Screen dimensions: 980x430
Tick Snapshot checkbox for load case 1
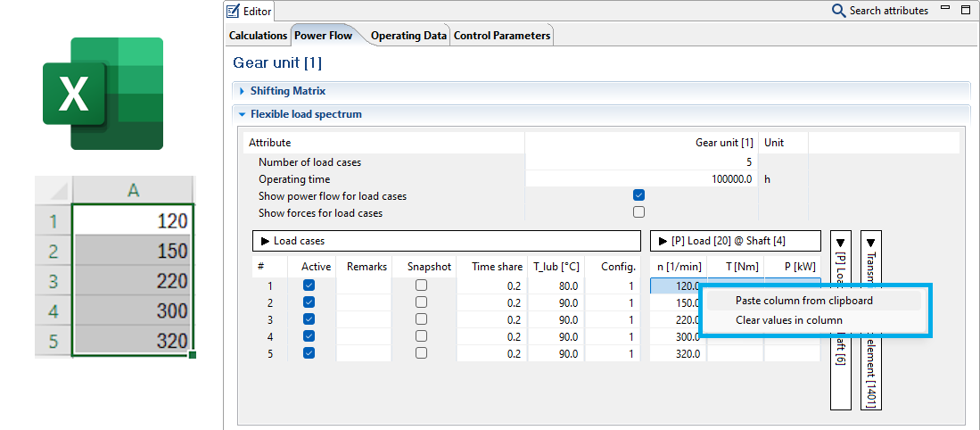point(421,285)
